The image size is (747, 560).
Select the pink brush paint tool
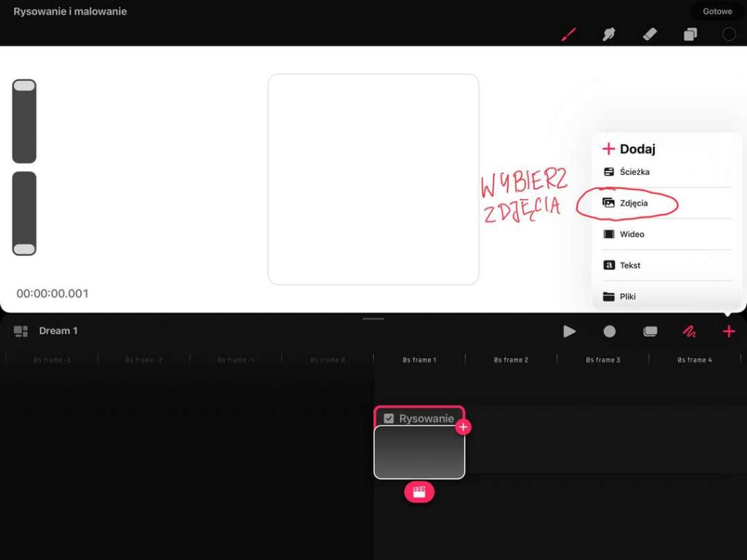[x=568, y=34]
